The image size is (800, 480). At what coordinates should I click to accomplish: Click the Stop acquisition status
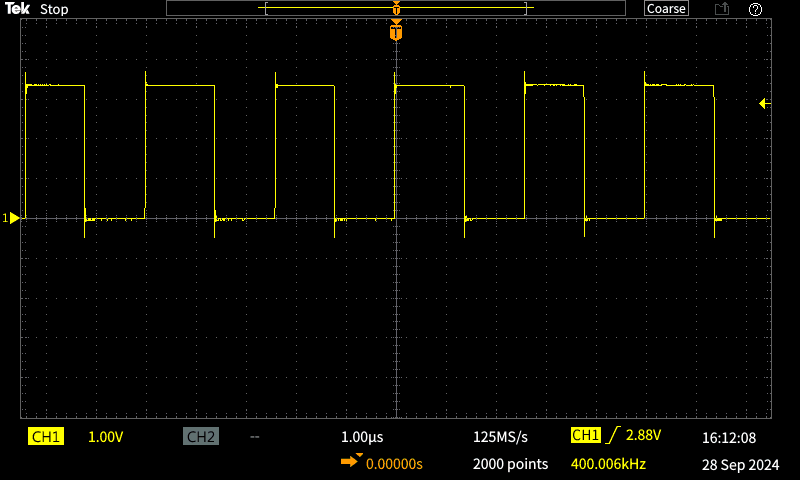tap(54, 9)
